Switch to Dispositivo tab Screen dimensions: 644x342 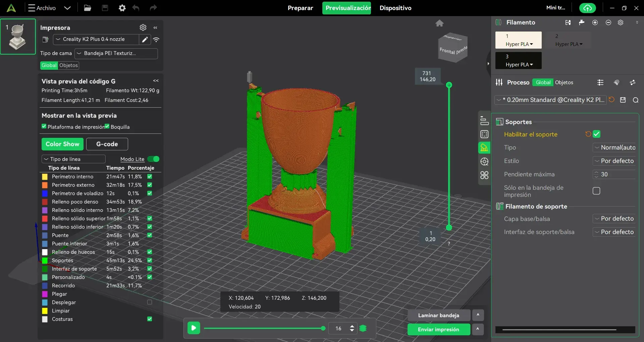pos(395,8)
